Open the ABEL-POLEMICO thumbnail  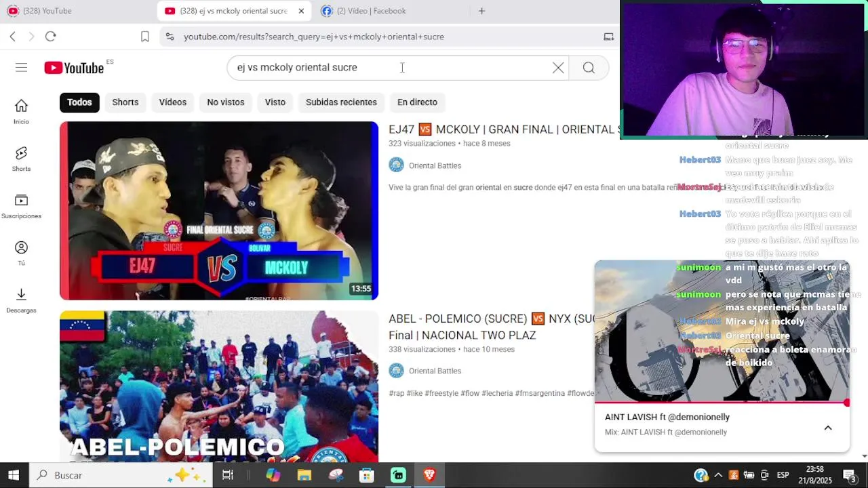pos(219,386)
